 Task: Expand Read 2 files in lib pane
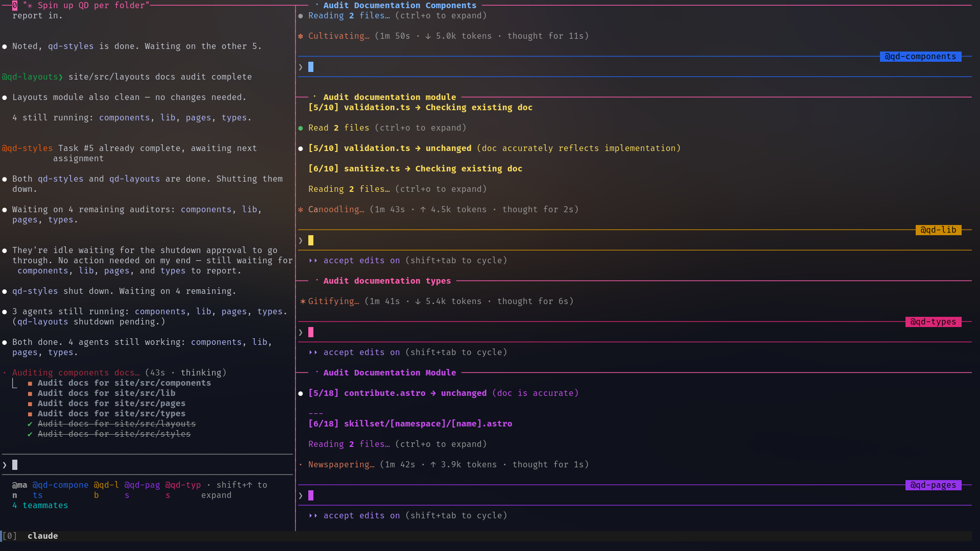point(387,128)
